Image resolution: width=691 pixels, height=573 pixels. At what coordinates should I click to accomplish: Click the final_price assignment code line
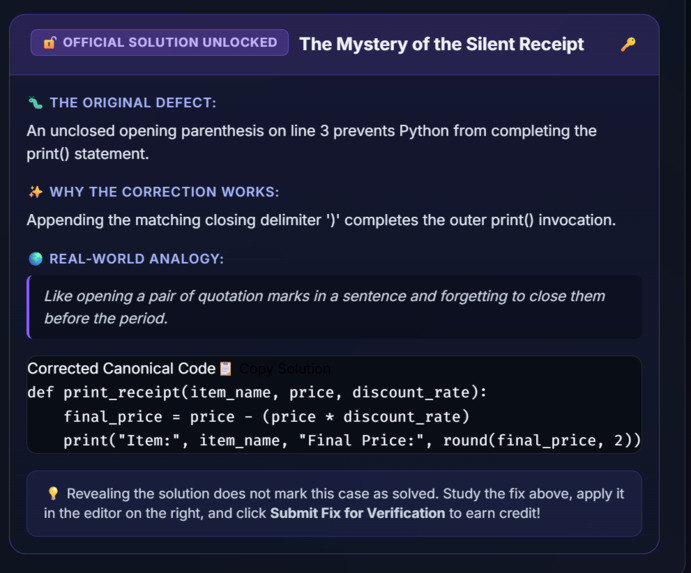pyautogui.click(x=266, y=417)
